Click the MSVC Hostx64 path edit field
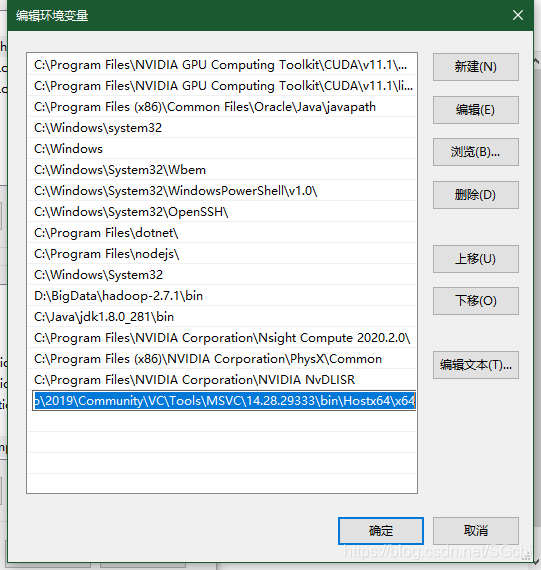Image resolution: width=541 pixels, height=570 pixels. tap(224, 401)
